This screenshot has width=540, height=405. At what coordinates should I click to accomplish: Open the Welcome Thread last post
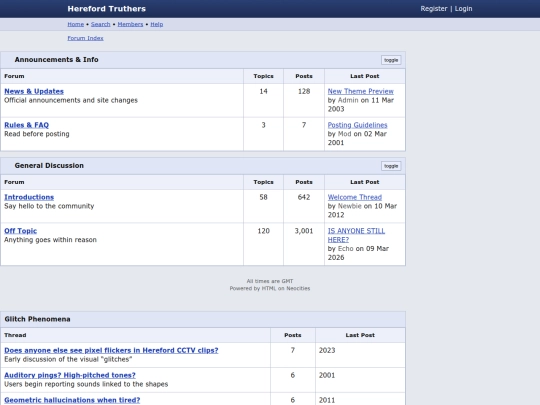click(x=355, y=197)
